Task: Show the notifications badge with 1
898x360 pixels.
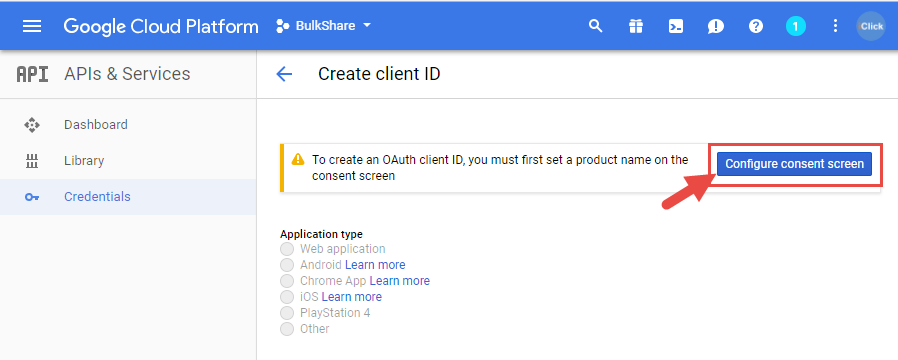Action: pyautogui.click(x=795, y=26)
